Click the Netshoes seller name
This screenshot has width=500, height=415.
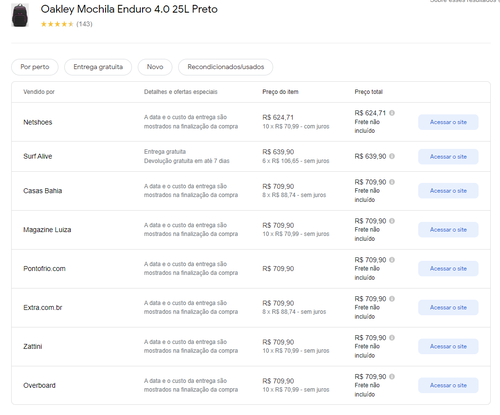coord(38,122)
